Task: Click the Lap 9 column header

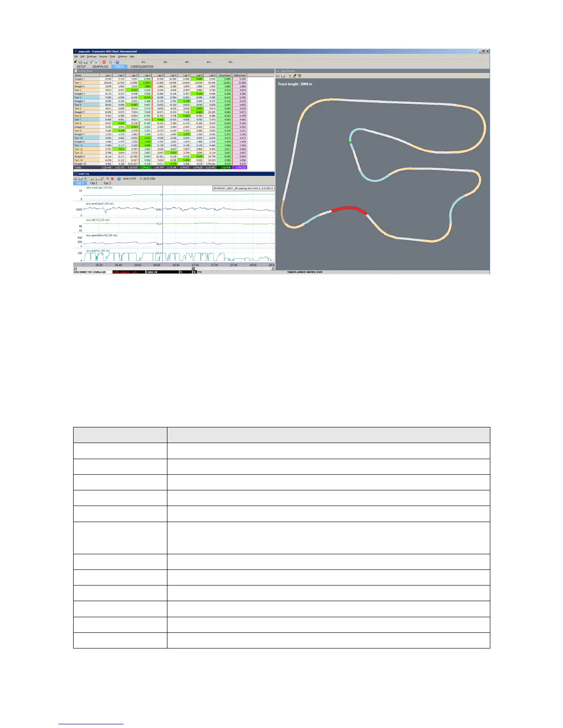Action: (x=210, y=75)
